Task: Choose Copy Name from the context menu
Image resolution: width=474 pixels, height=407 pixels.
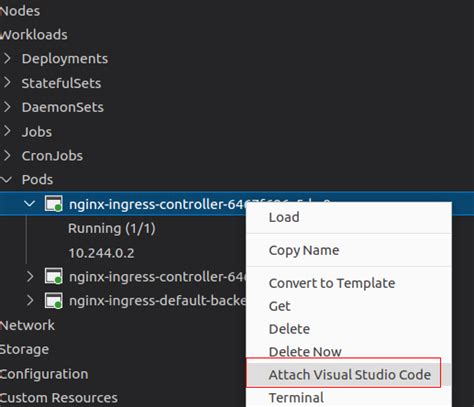Action: 349,250
